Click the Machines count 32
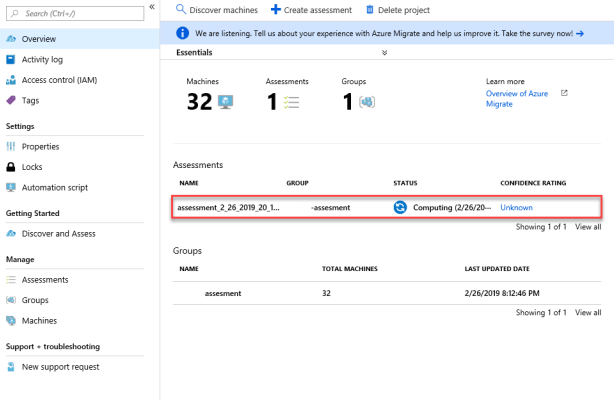 [199, 102]
